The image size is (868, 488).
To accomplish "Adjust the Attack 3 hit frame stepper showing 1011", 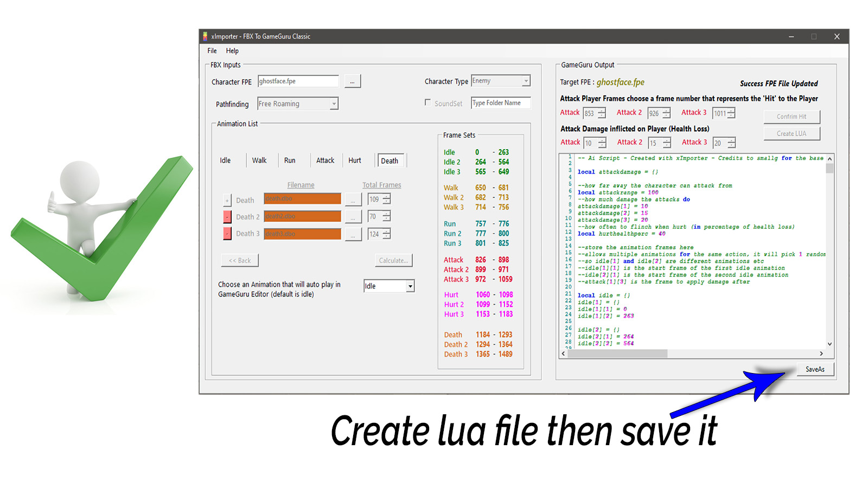I will click(731, 113).
